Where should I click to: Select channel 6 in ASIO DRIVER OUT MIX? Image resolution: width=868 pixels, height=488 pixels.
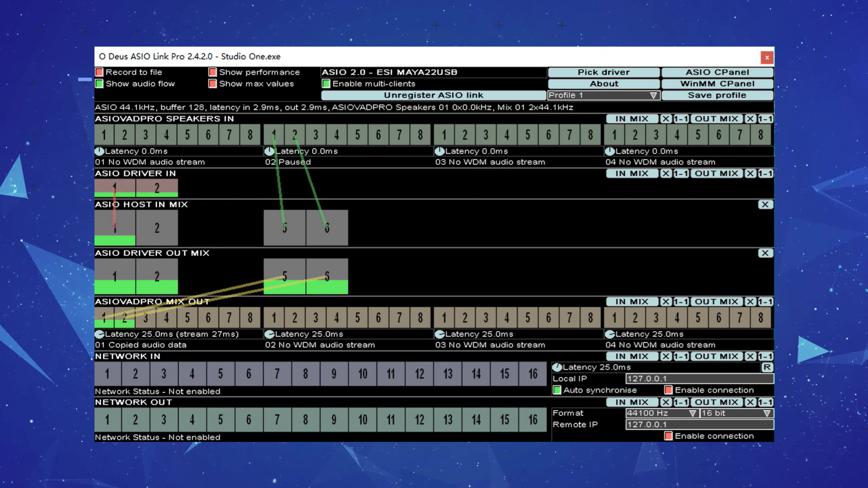(x=327, y=276)
